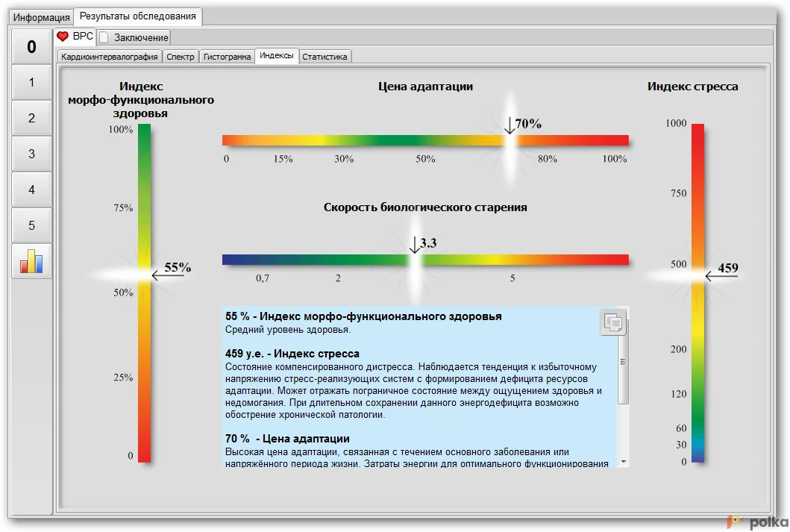The image size is (790, 532).
Task: Open the ВРС heart tab
Action: click(75, 36)
